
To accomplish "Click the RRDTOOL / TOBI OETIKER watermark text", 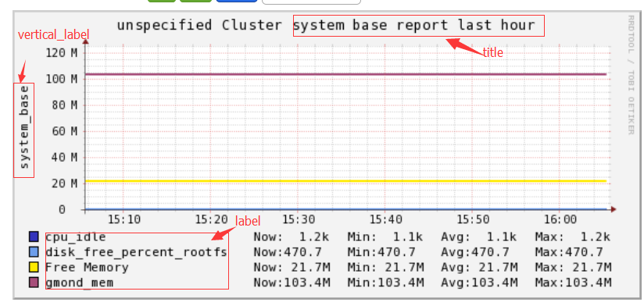I will (x=631, y=75).
